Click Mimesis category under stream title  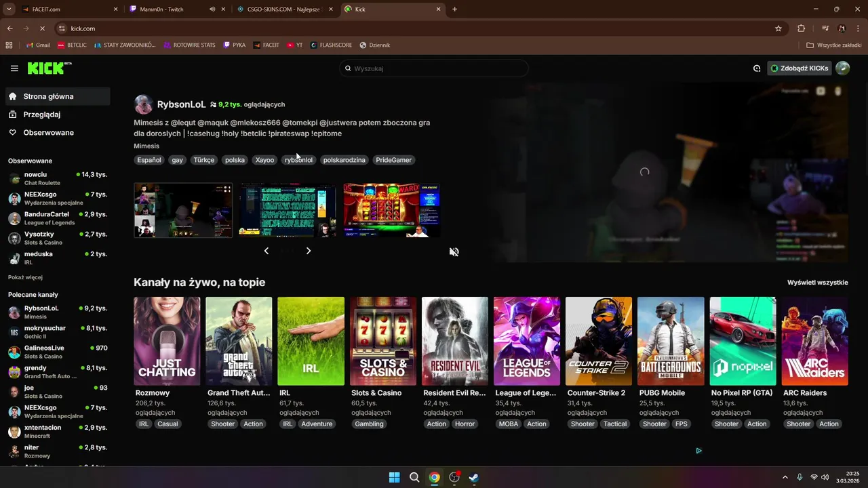[x=146, y=146]
